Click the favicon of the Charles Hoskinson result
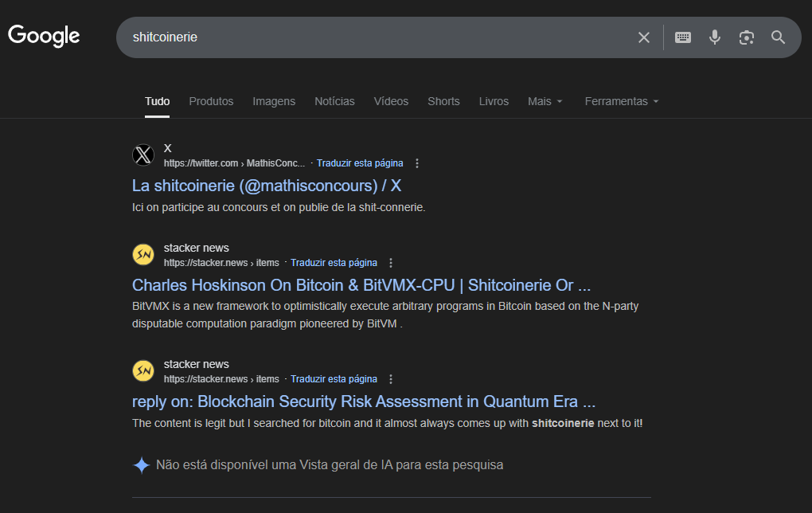 coord(143,254)
